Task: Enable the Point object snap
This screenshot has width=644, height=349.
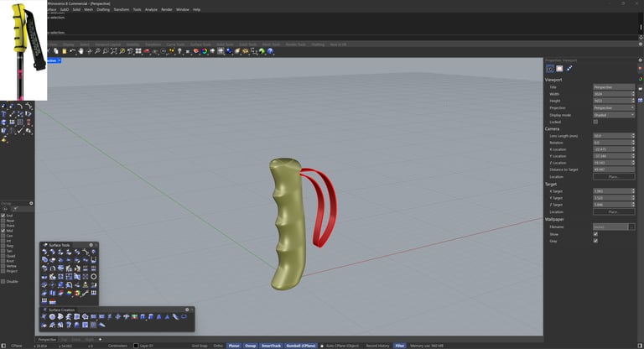Action: coord(3,226)
